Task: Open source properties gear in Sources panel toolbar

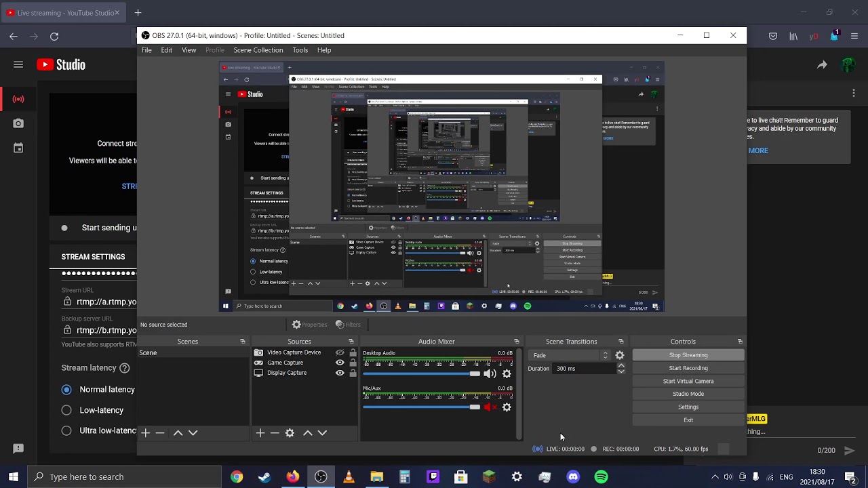Action: (290, 432)
